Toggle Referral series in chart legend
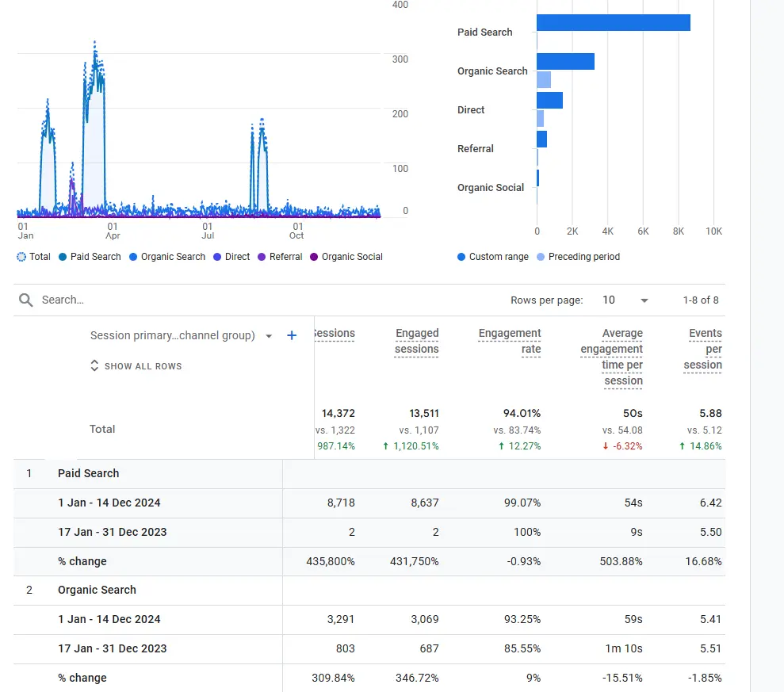Image resolution: width=784 pixels, height=692 pixels. [x=262, y=257]
